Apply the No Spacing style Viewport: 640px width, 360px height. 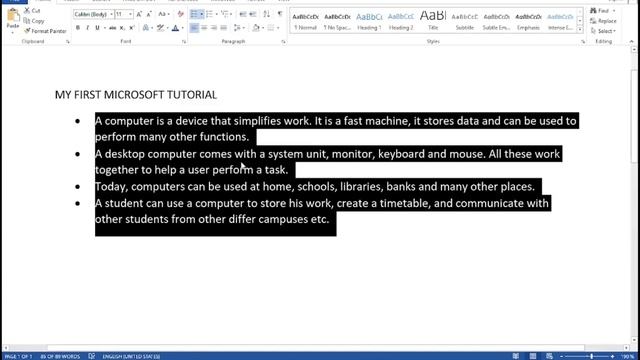click(337, 21)
